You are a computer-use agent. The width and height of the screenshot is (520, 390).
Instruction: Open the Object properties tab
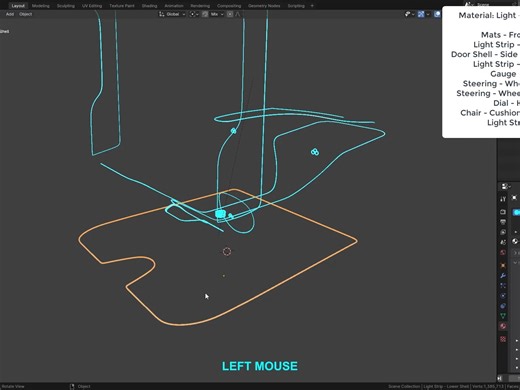click(503, 265)
